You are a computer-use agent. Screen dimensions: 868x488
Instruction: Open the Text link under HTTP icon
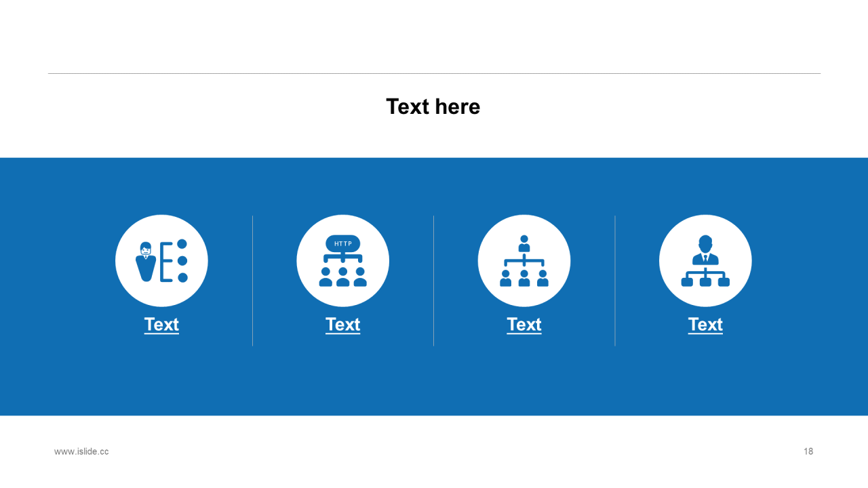tap(342, 325)
